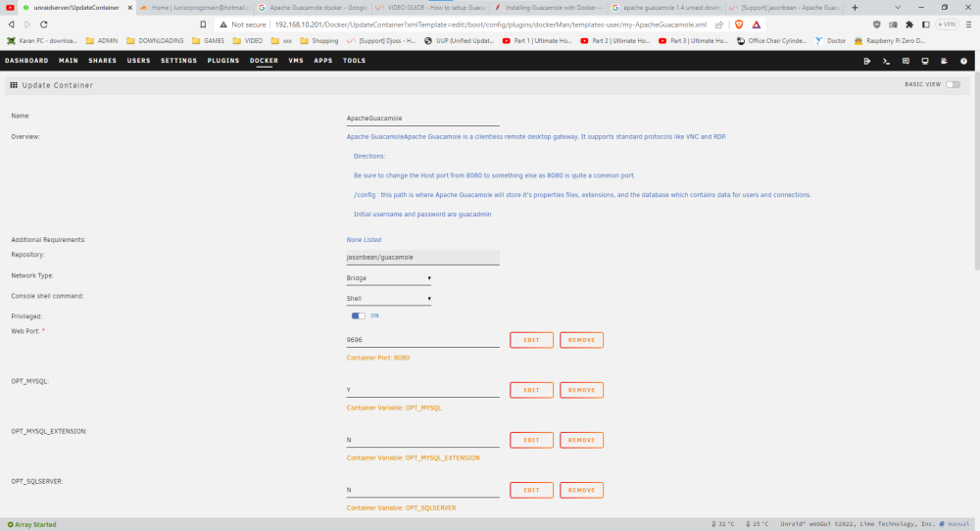
Task: Open the VMS menu
Action: (x=296, y=61)
